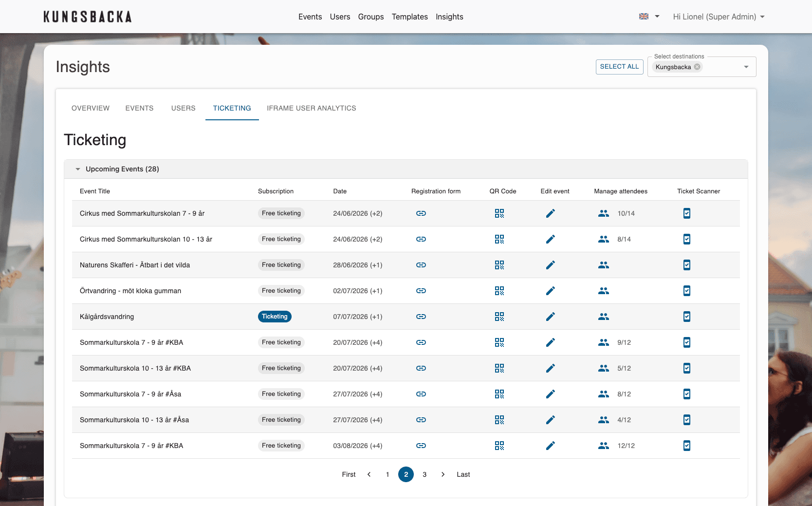Click the Kungsbacka logo
The image size is (812, 506).
tap(88, 17)
